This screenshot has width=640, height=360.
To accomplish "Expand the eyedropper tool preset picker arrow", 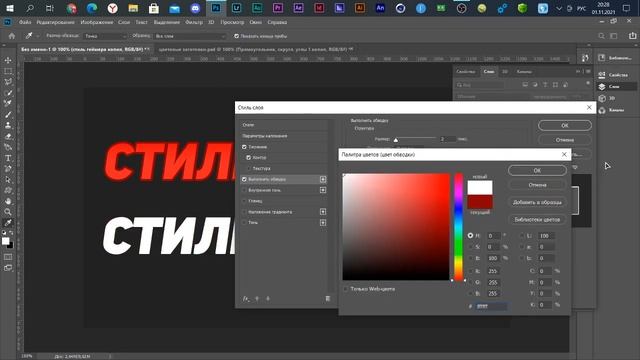I will click(x=37, y=36).
